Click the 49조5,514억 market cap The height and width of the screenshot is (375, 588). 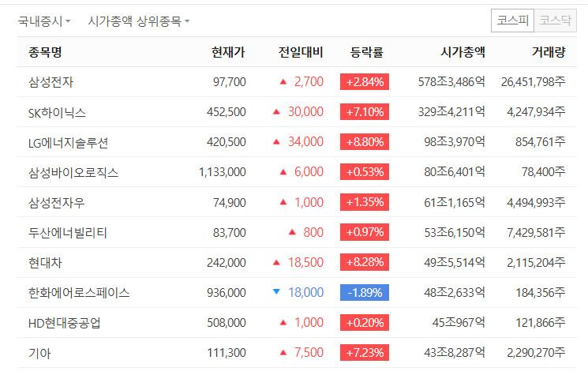point(455,262)
